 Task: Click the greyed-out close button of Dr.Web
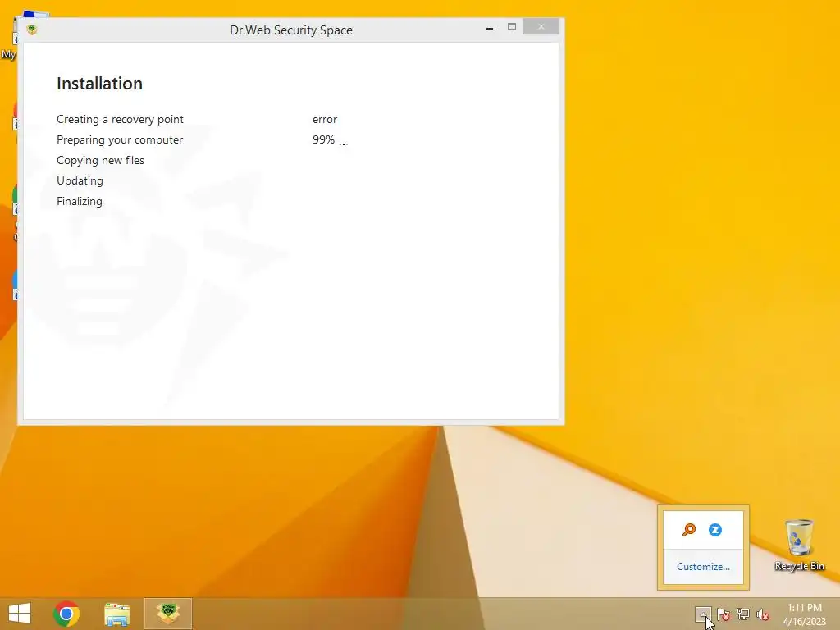pyautogui.click(x=541, y=26)
